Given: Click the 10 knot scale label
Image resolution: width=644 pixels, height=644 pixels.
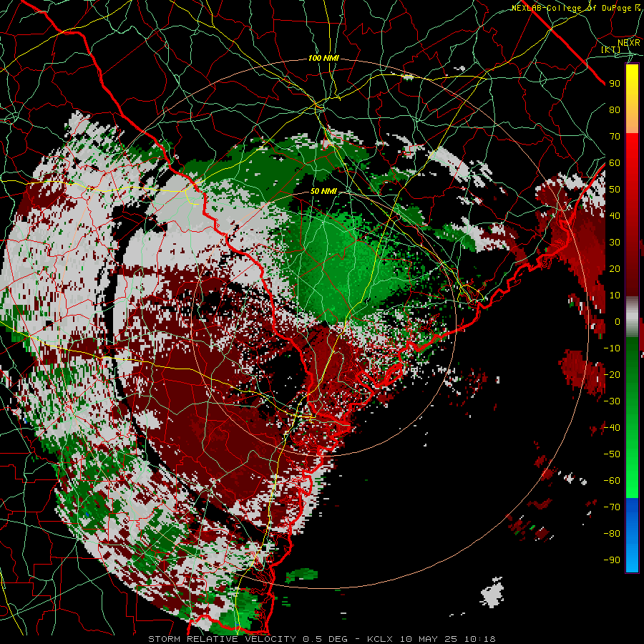Looking at the screenshot, I should [x=615, y=296].
